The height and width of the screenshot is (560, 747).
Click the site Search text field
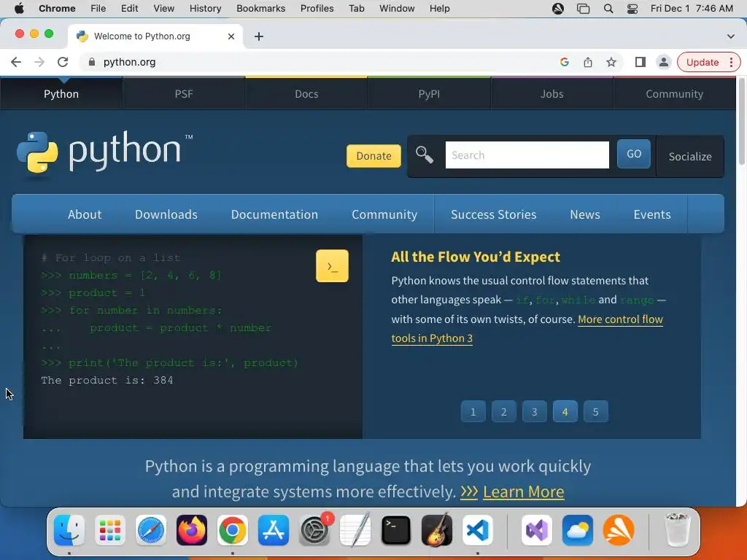point(527,155)
